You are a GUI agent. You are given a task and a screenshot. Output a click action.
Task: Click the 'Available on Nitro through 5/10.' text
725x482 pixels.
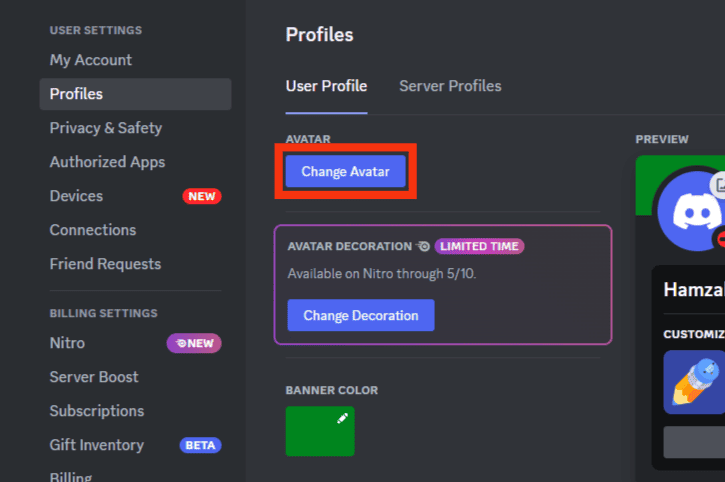click(x=381, y=274)
